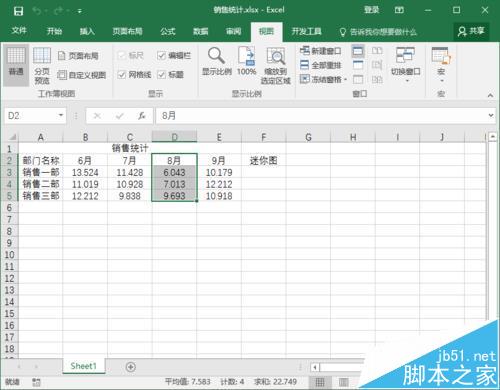Open the 宏 macros dropdown
This screenshot has width=500, height=390.
[441, 65]
